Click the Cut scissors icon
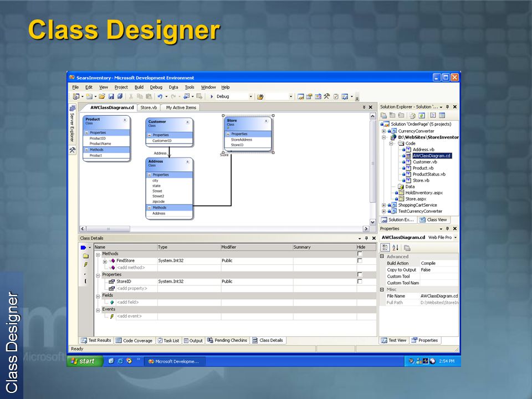 coord(131,96)
